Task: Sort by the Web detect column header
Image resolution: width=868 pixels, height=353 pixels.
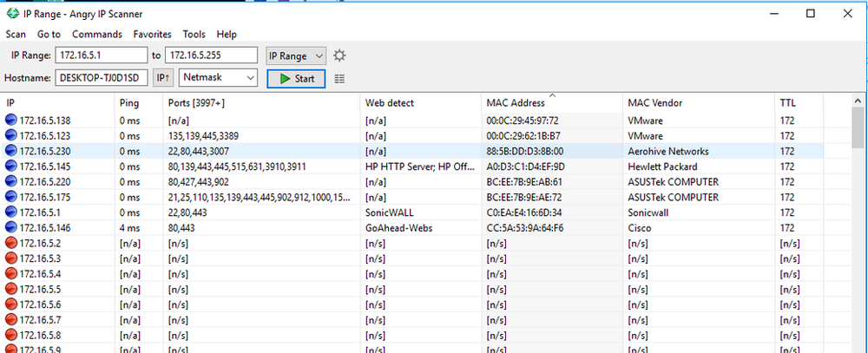Action: point(421,103)
